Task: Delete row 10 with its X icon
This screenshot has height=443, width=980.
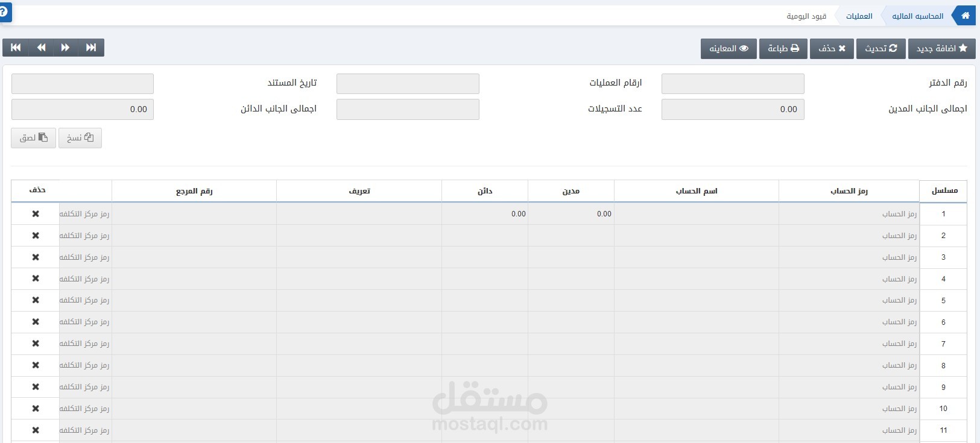Action: click(36, 409)
